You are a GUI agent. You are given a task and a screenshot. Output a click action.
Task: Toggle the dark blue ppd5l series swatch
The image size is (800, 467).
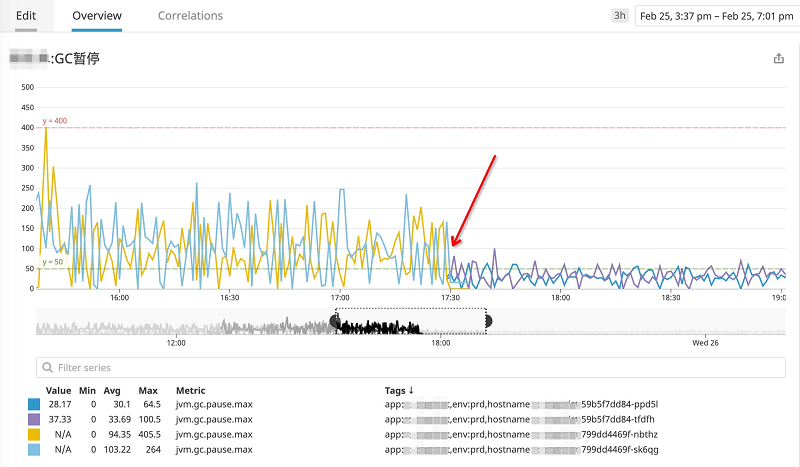tap(35, 405)
